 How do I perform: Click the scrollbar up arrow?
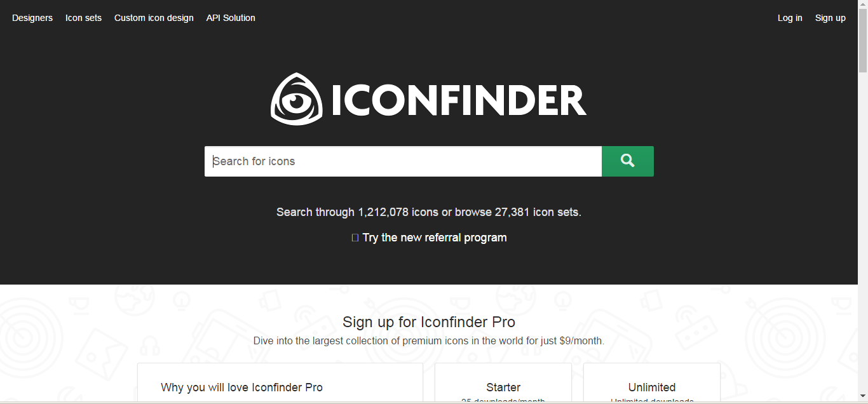(863, 4)
